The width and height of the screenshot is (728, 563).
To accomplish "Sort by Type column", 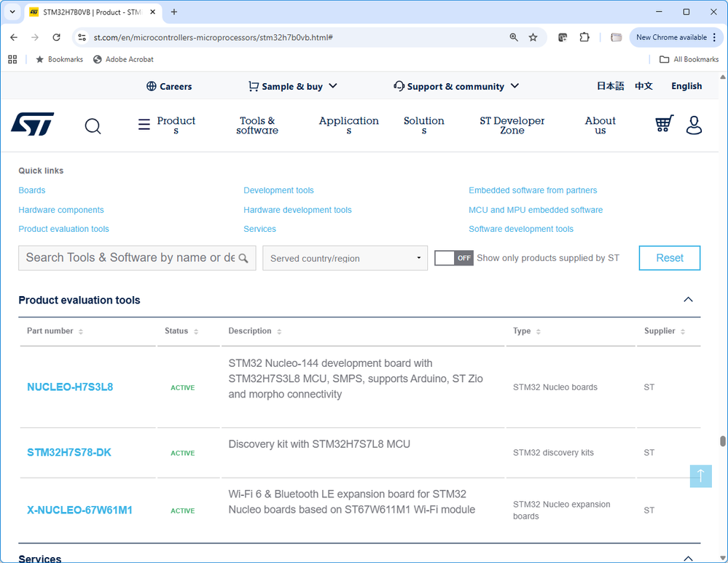I will click(538, 331).
